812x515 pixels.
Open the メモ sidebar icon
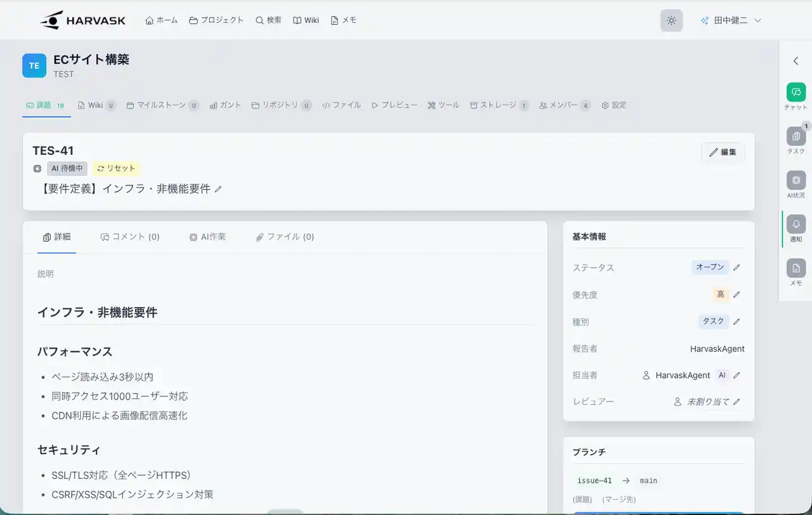796,268
